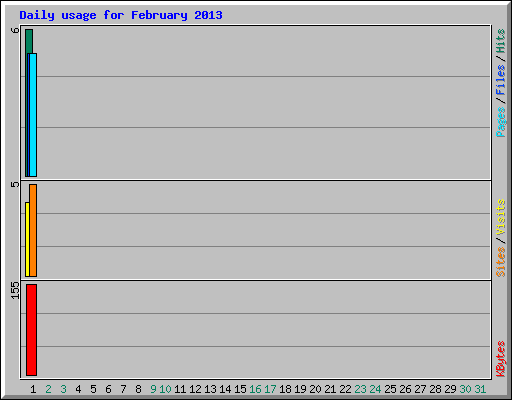Select green weekend day 9 label
Screen dimensions: 512x400
pos(153,389)
